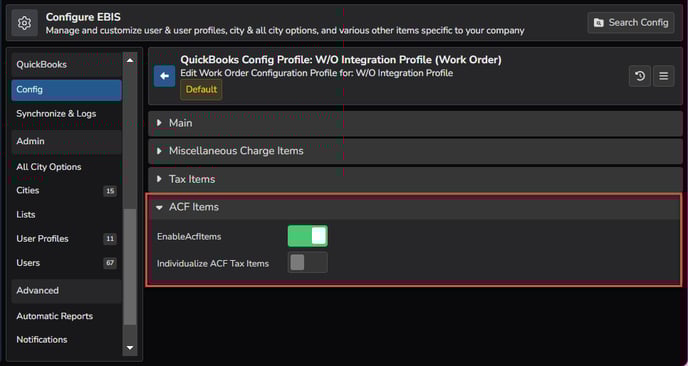Viewport: 688px width, 366px height.
Task: Open the Config sidebar item
Action: 66,90
